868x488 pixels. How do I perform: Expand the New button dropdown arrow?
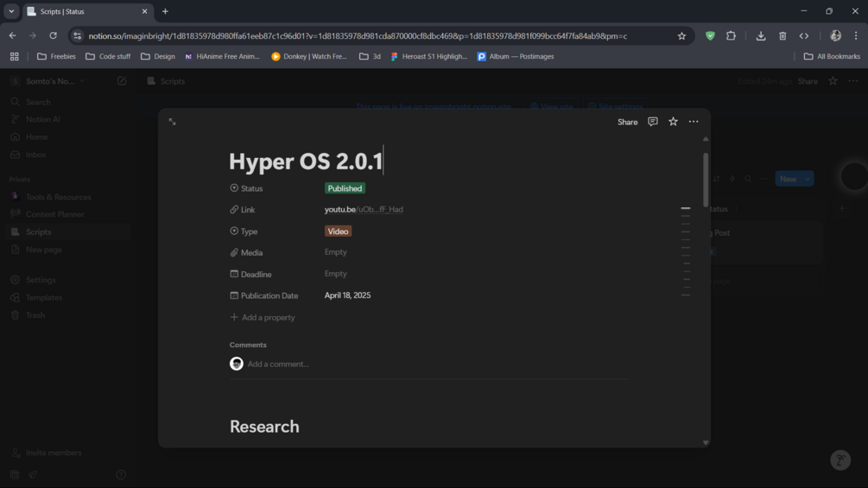(x=808, y=179)
